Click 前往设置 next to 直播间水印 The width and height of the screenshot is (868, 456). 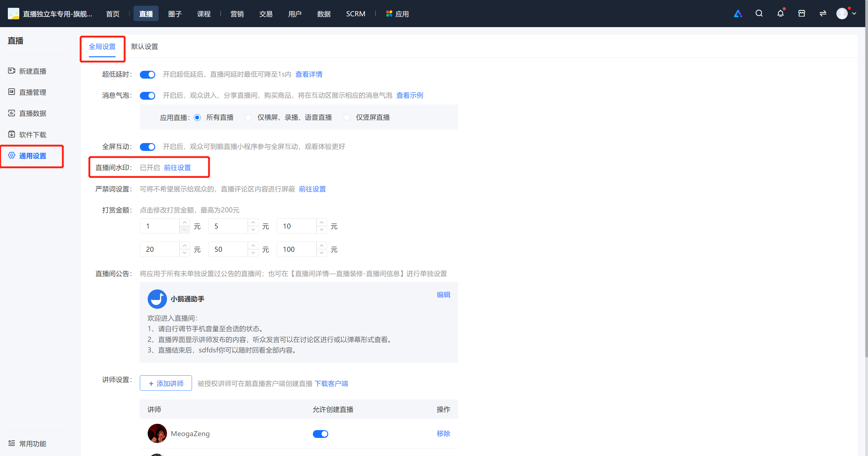178,168
